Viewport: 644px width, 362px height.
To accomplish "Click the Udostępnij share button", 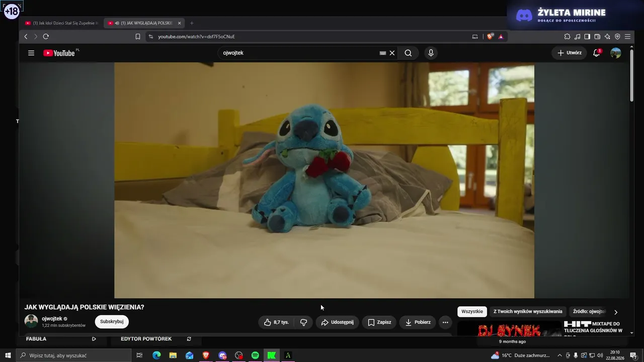I will tap(338, 322).
